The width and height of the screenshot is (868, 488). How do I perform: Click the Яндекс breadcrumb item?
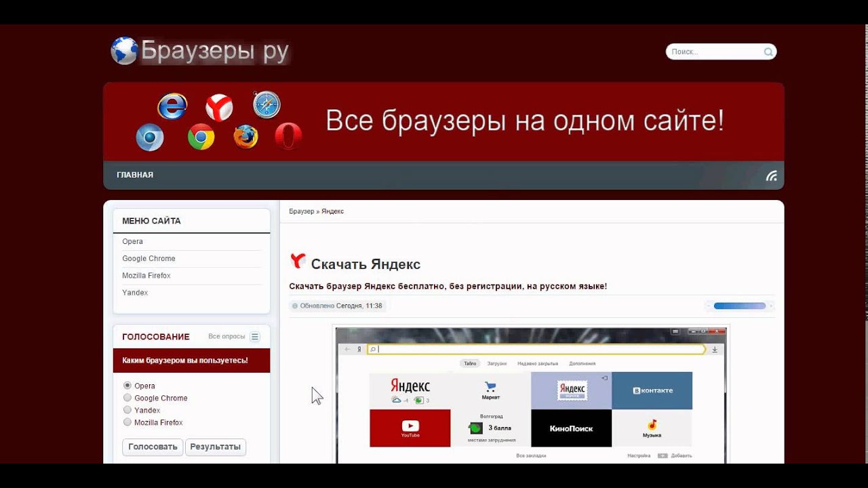coord(332,211)
